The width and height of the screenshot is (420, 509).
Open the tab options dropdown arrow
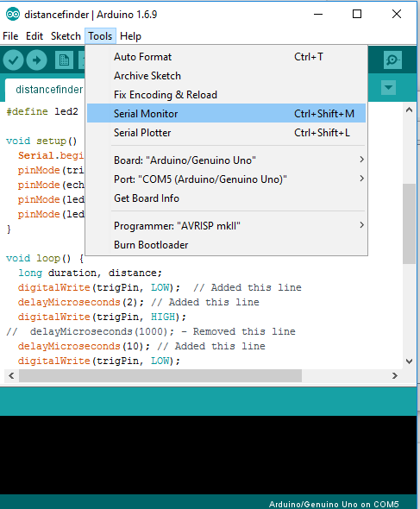(x=388, y=88)
